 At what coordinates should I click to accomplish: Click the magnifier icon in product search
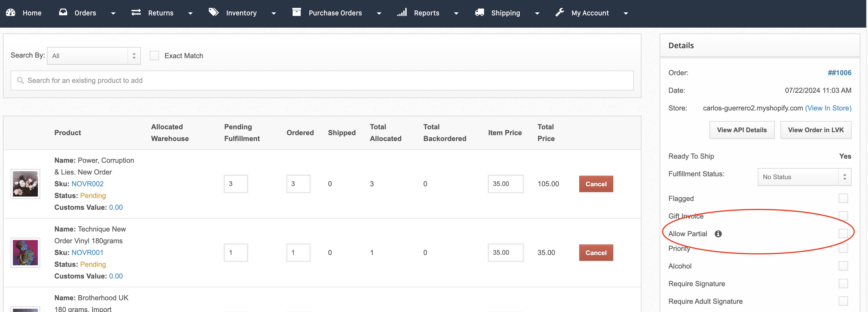point(20,80)
